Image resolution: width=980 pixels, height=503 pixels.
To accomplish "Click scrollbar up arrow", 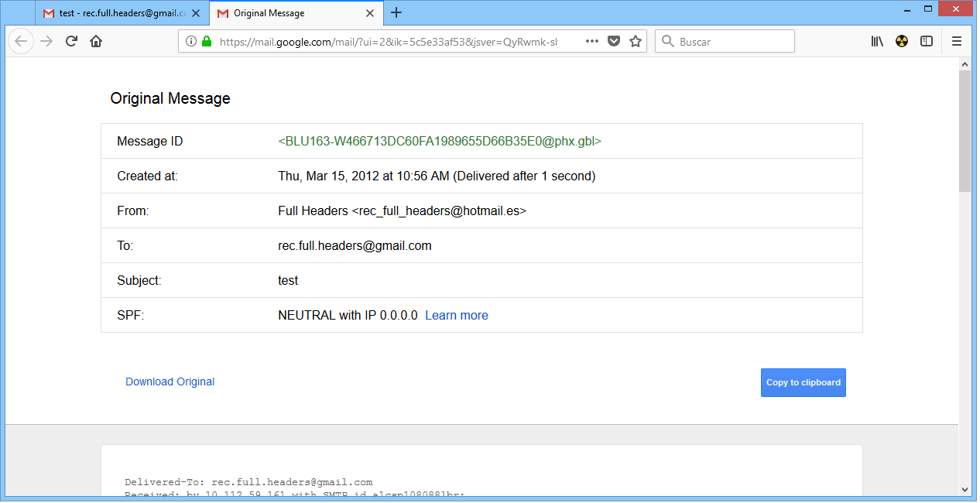I will tap(965, 64).
